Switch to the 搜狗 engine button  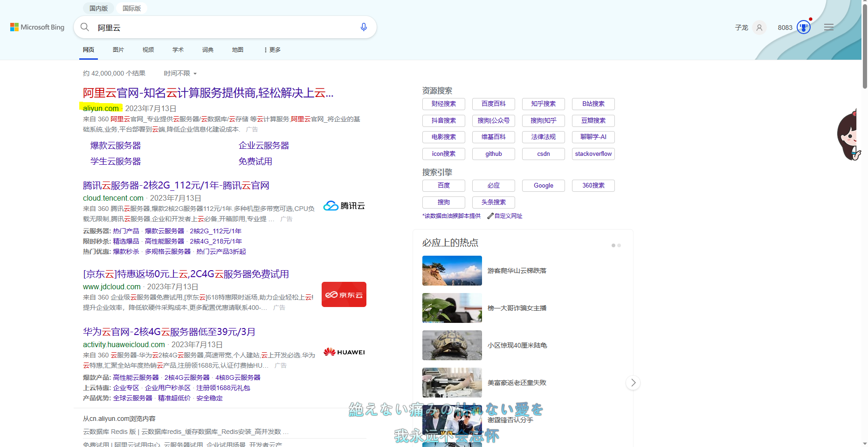(444, 203)
